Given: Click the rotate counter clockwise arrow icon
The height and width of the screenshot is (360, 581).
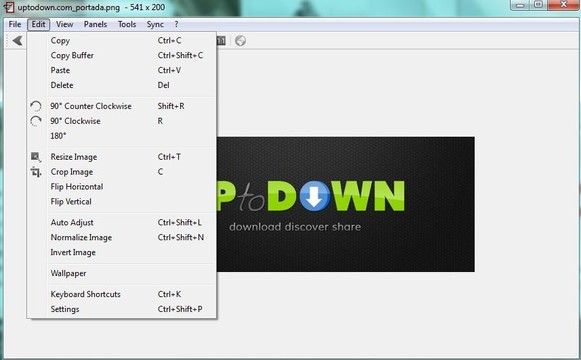Looking at the screenshot, I should click(x=36, y=106).
